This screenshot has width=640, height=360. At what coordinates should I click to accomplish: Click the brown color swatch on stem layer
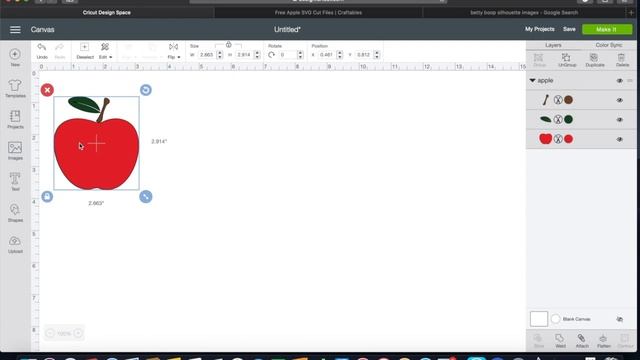(x=568, y=100)
